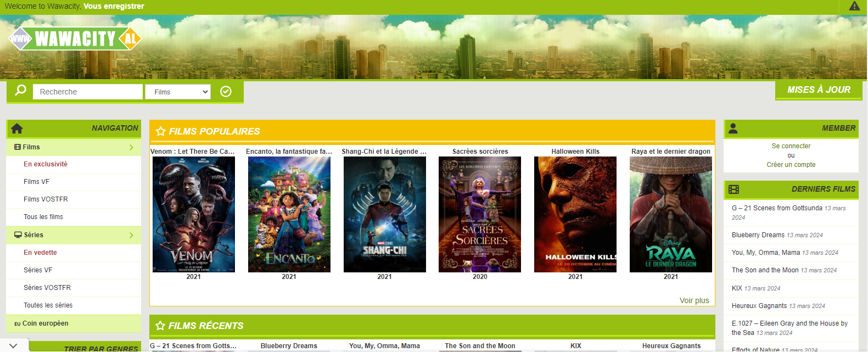868x352 pixels.
Task: Open the Venom poster thumbnail
Action: [194, 215]
